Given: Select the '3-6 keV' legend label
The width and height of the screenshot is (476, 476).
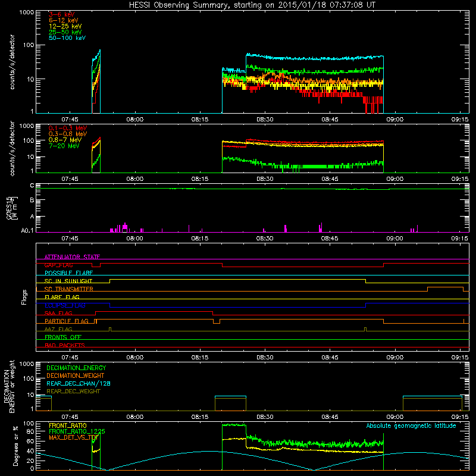Looking at the screenshot, I should [61, 14].
